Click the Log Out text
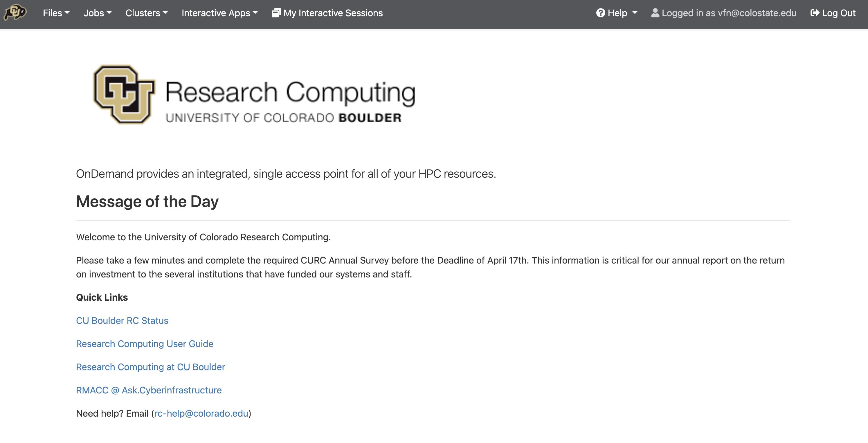Viewport: 868px width, 443px height. click(839, 13)
